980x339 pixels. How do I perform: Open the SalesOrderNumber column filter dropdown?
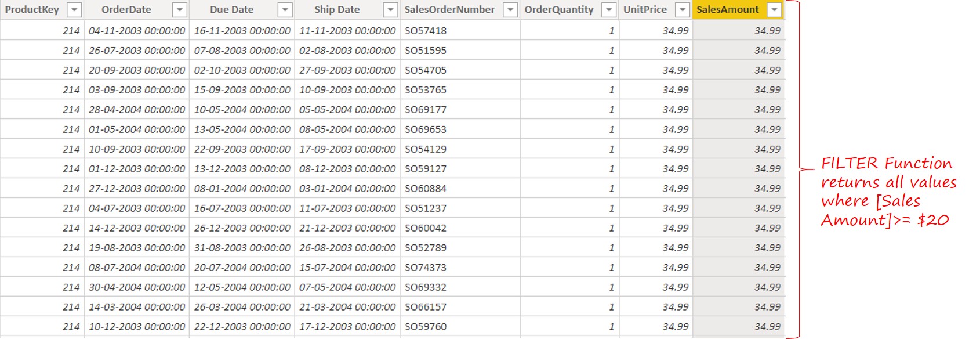pos(510,10)
